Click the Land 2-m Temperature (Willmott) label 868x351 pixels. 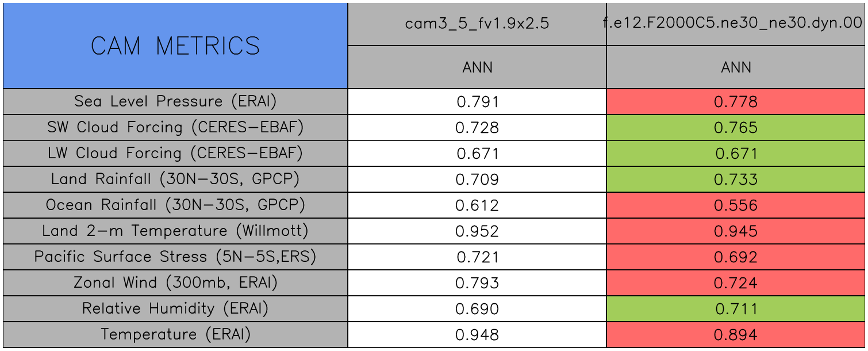pos(175,231)
